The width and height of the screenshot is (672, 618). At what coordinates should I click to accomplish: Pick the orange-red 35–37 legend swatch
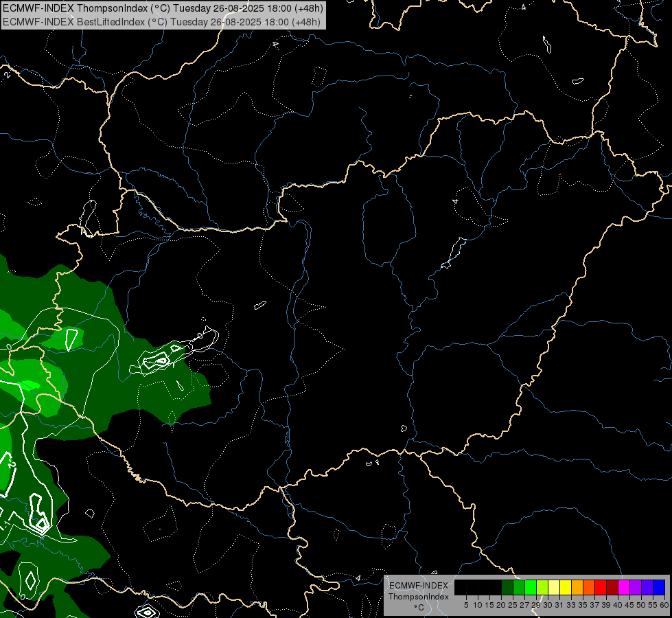[x=589, y=587]
